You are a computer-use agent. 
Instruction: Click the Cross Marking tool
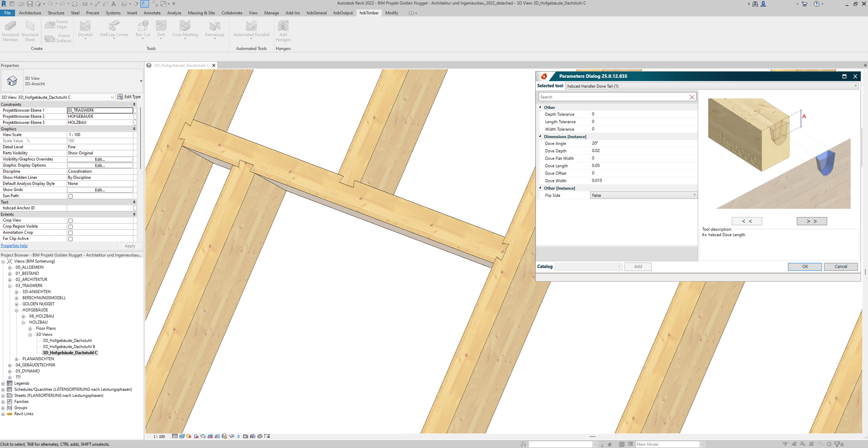point(185,26)
